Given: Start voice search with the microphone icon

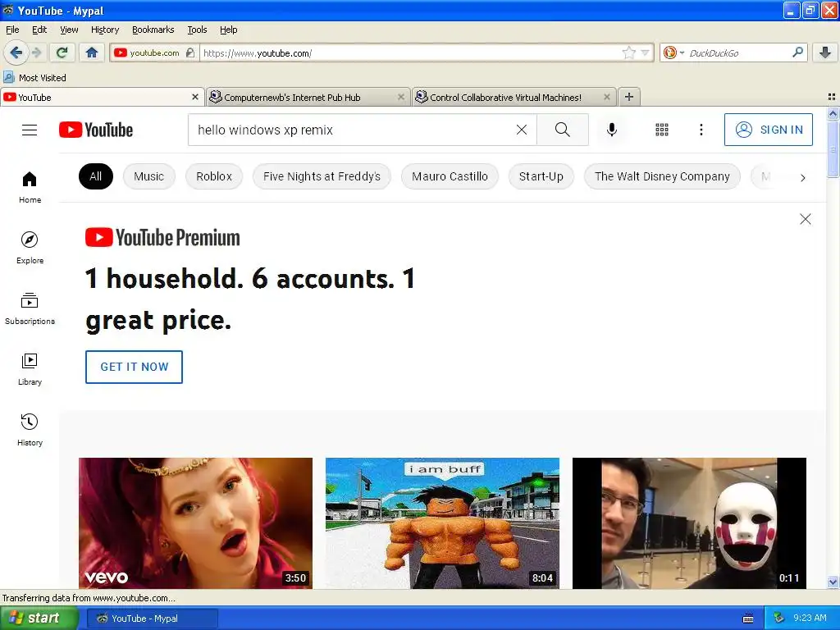Looking at the screenshot, I should (x=611, y=130).
